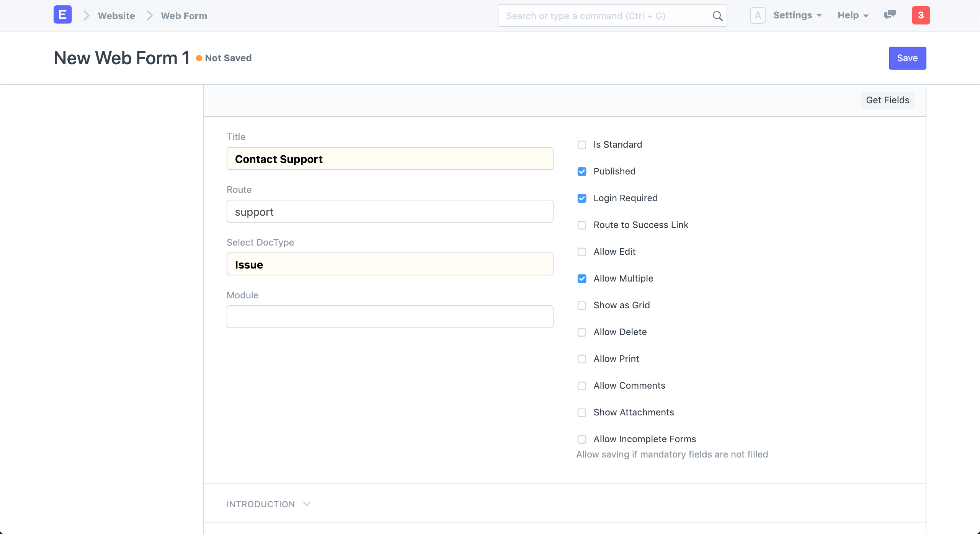Disable the Allow Multiple checkbox

(x=582, y=278)
